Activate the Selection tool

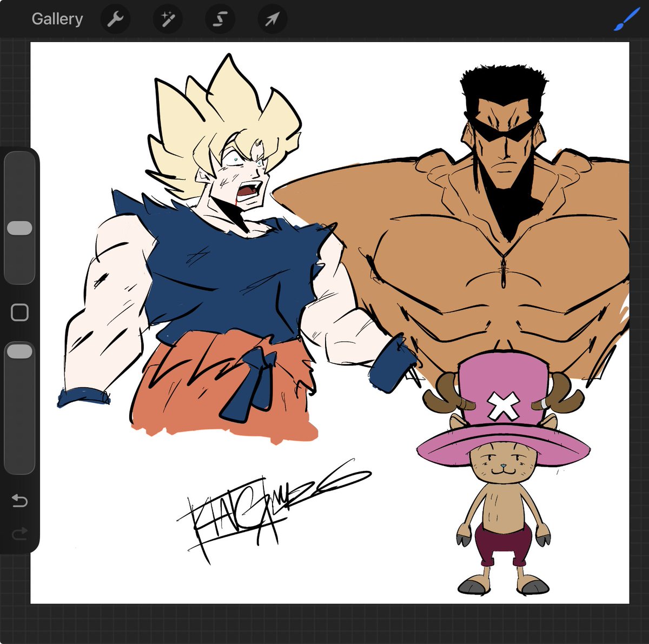coord(220,19)
